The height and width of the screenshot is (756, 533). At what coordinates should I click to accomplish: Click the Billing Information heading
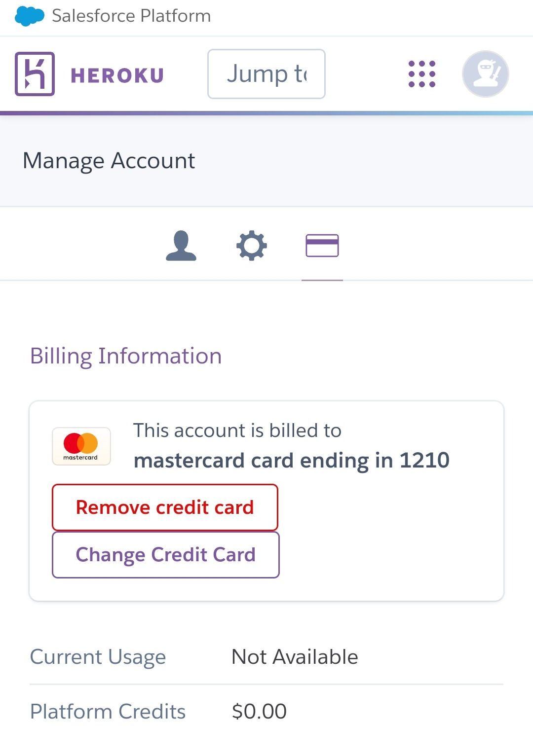(126, 356)
